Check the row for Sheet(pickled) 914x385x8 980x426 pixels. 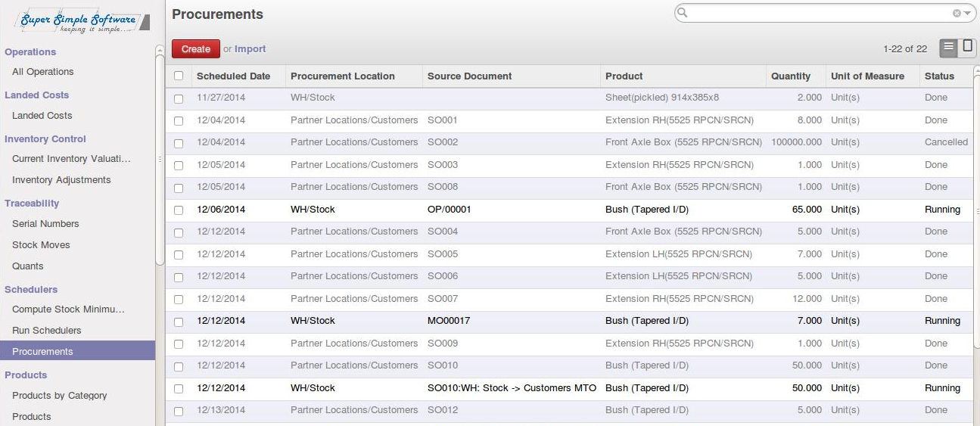pyautogui.click(x=179, y=98)
